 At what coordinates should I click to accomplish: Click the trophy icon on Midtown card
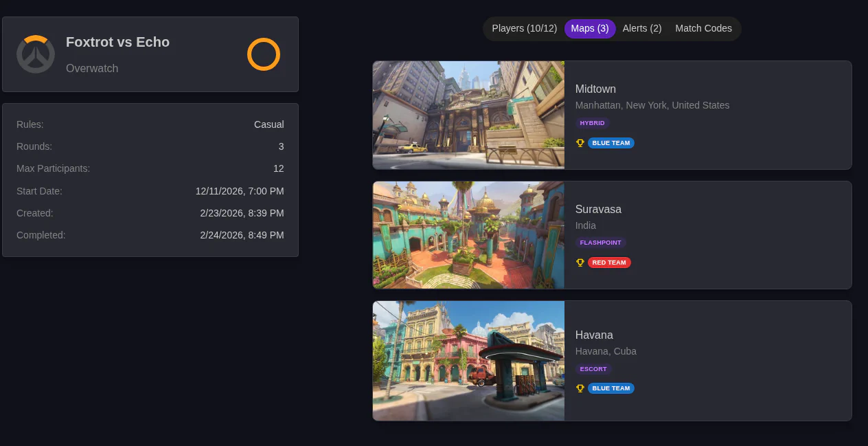click(580, 143)
